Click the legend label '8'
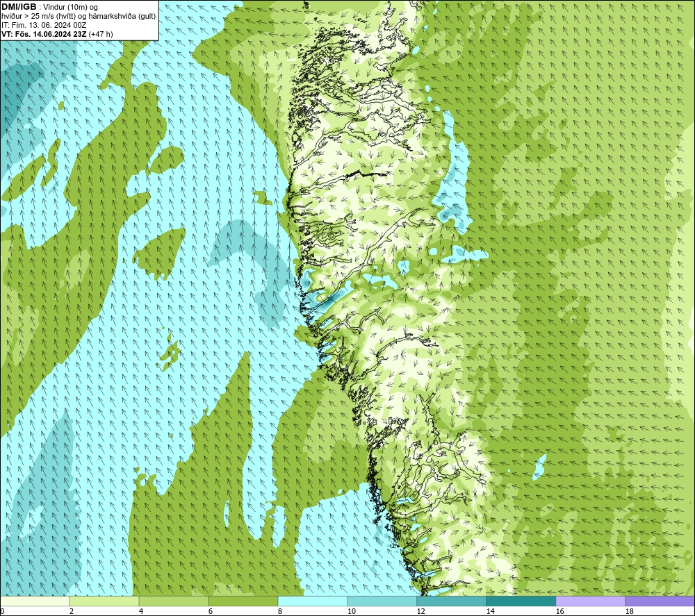This screenshot has height=616, width=695. (280, 612)
